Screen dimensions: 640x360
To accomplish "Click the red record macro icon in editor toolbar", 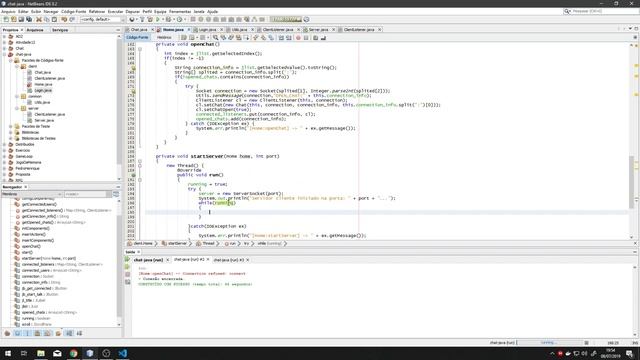I will 298,38.
